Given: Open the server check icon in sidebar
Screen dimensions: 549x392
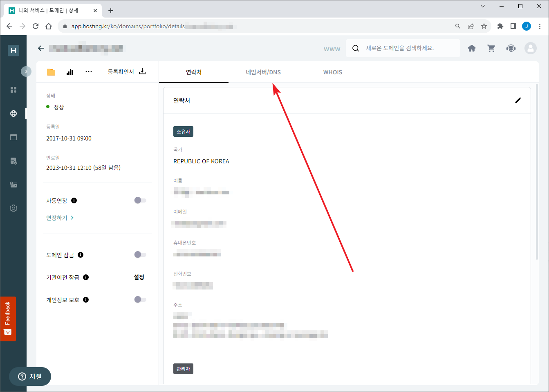Looking at the screenshot, I should (13, 161).
